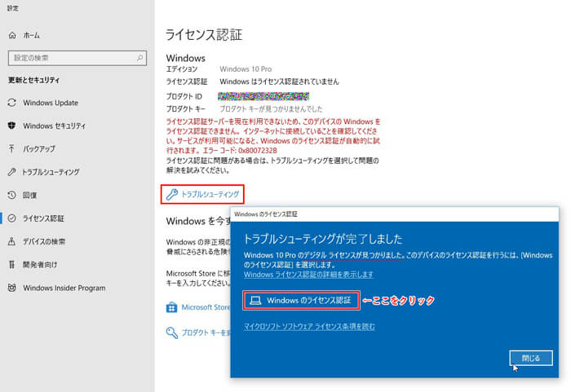Image resolution: width=571 pixels, height=392 pixels.
Task: Go to バックアップ settings page
Action: [77, 148]
